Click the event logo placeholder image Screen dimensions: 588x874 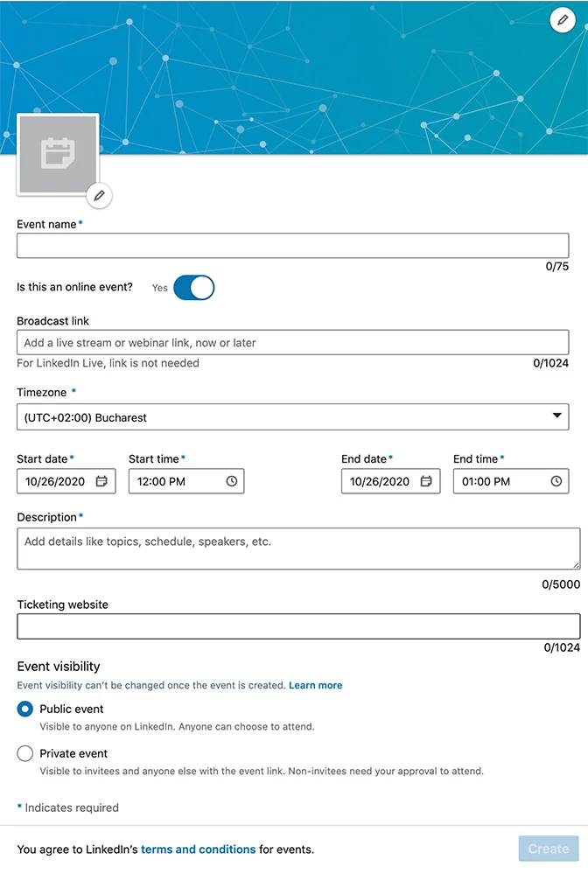click(57, 154)
